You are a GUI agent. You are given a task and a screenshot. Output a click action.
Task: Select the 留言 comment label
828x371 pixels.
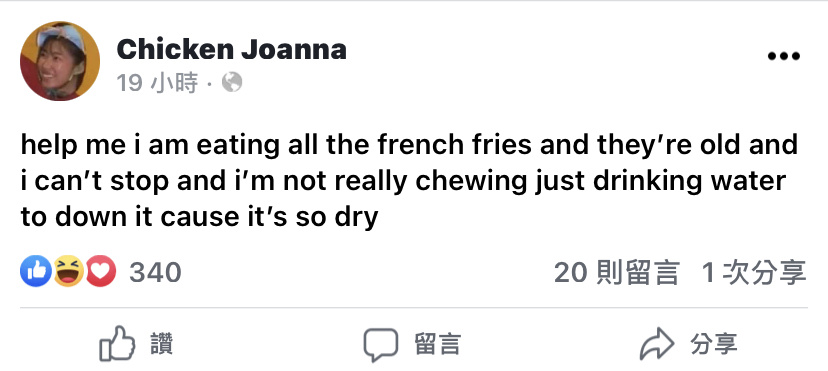(437, 344)
